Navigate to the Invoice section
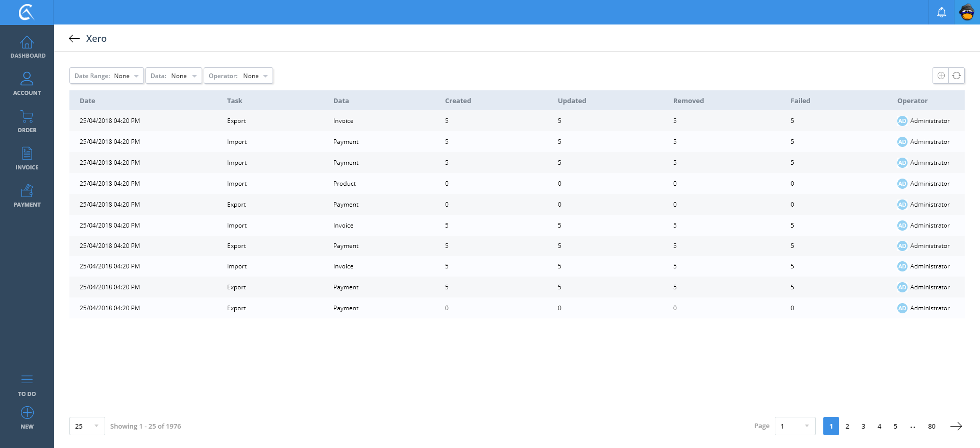The height and width of the screenshot is (448, 980). (x=27, y=159)
